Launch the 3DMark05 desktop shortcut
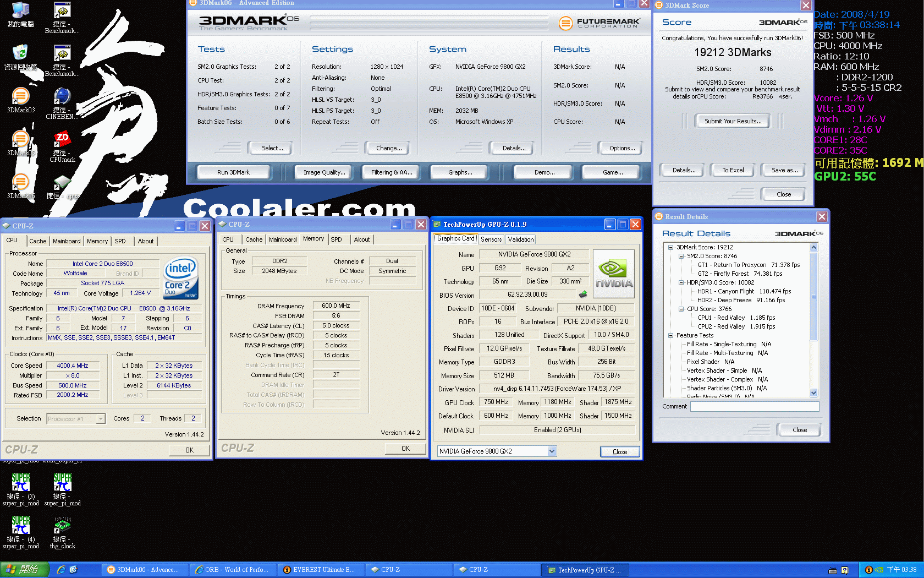924x578 pixels. tap(20, 143)
